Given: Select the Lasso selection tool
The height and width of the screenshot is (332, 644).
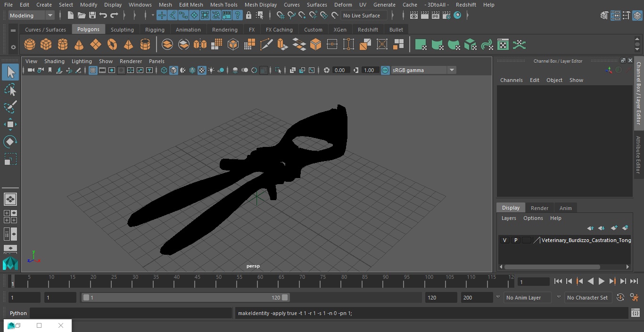Looking at the screenshot, I should click(x=10, y=89).
